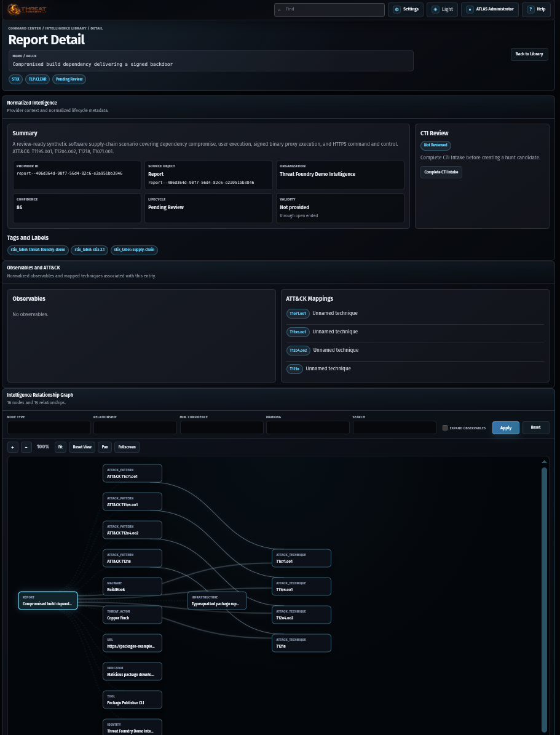Click the Name / Value field
Image resolution: width=560 pixels, height=735 pixels.
coord(211,61)
